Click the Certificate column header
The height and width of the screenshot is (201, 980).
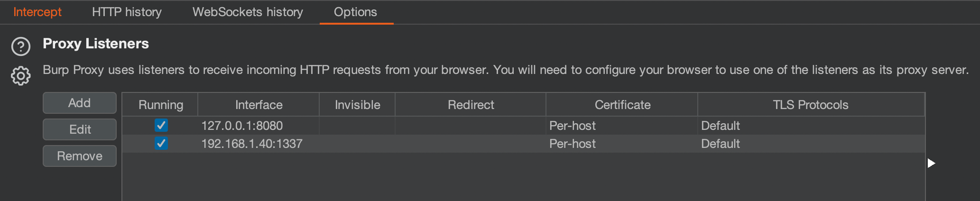[x=622, y=105]
